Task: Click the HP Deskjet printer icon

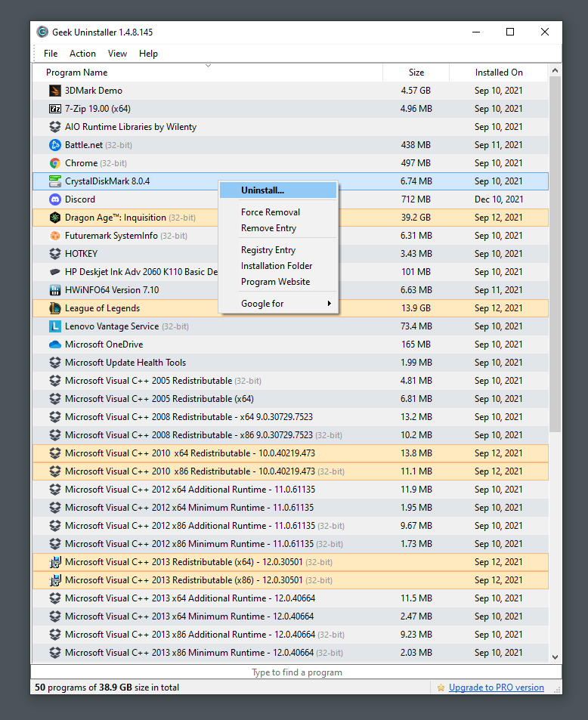Action: coord(55,272)
